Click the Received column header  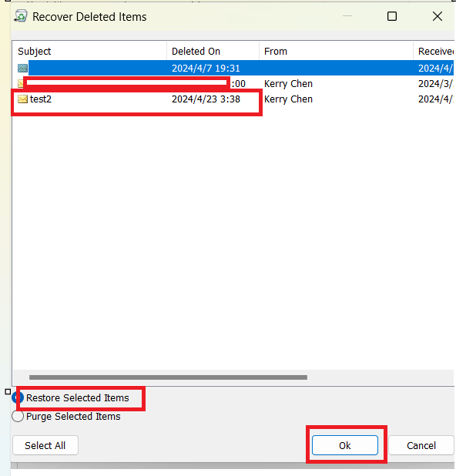434,52
